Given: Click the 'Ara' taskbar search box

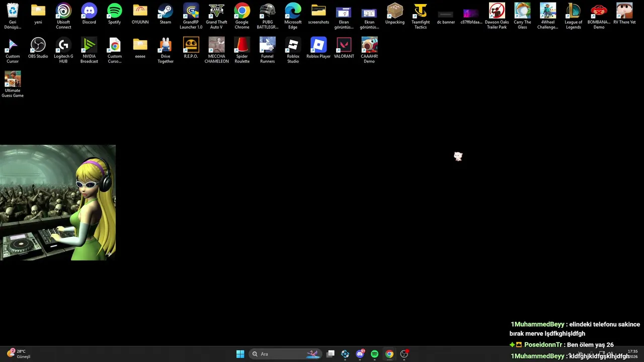Looking at the screenshot, I should [x=285, y=354].
